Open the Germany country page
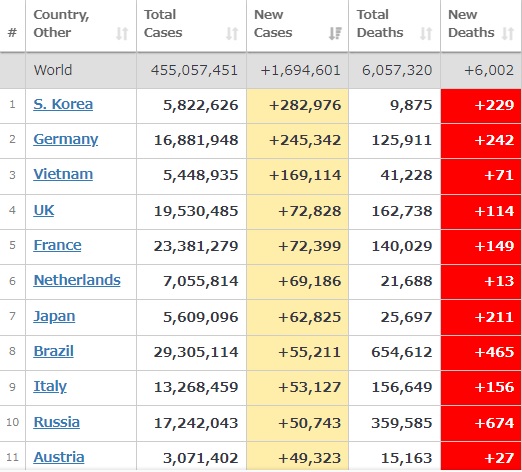This screenshot has width=522, height=472. pyautogui.click(x=66, y=140)
